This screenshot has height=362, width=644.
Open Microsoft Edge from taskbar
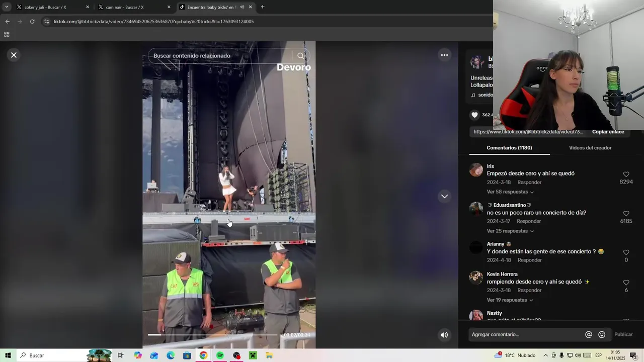click(x=171, y=355)
